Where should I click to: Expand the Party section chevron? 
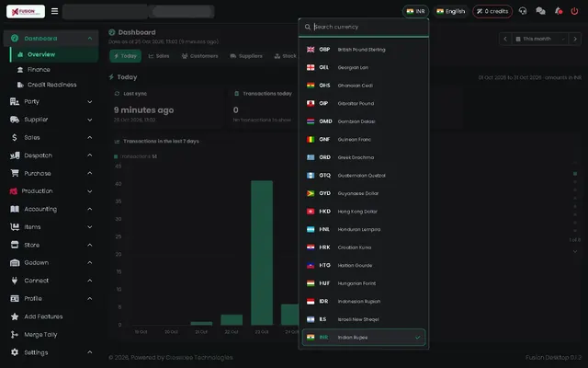pos(90,101)
